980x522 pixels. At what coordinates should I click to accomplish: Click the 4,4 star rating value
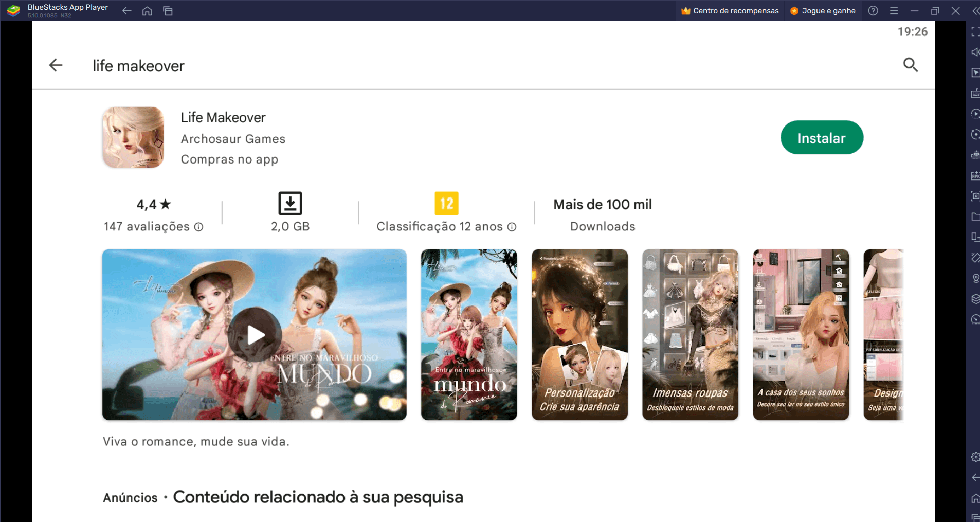(x=153, y=204)
